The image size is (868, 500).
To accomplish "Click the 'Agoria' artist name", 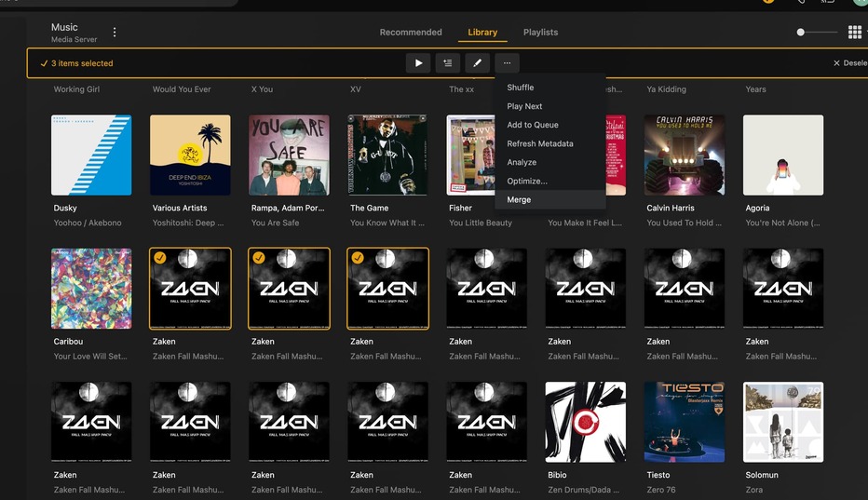I will point(757,209).
